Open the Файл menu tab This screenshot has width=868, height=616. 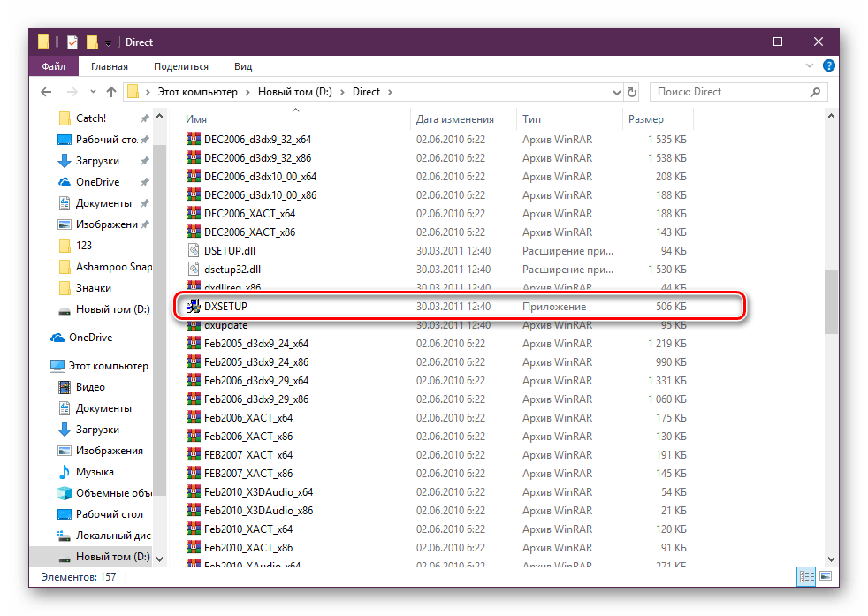coord(54,66)
